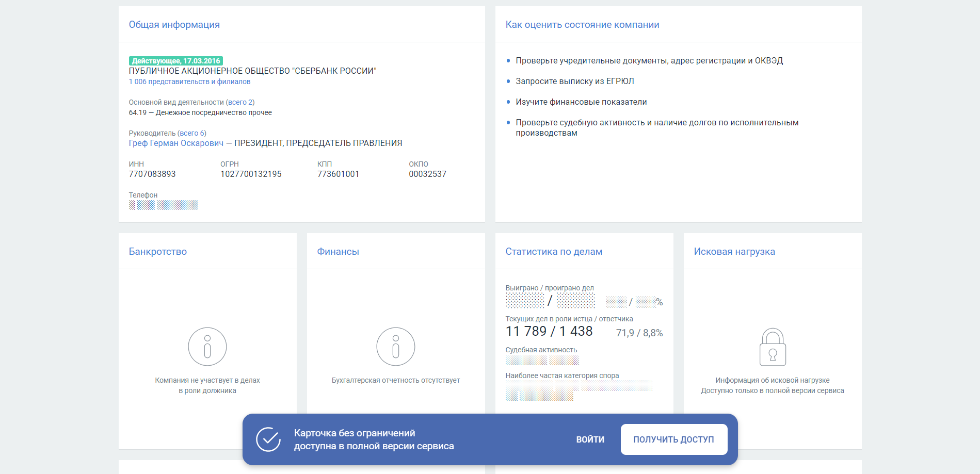
Task: Click the info icon in Банкротство card
Action: tap(207, 347)
